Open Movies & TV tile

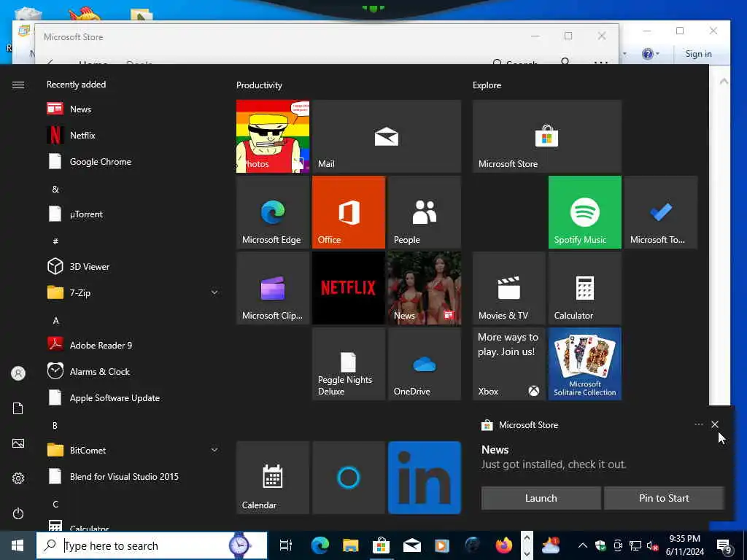[508, 288]
